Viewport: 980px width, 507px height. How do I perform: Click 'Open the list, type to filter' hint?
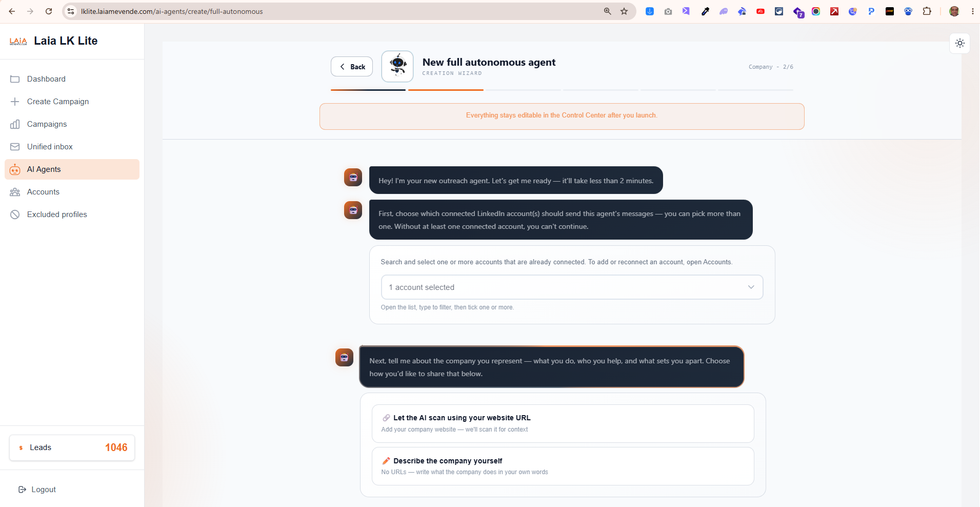pos(447,307)
